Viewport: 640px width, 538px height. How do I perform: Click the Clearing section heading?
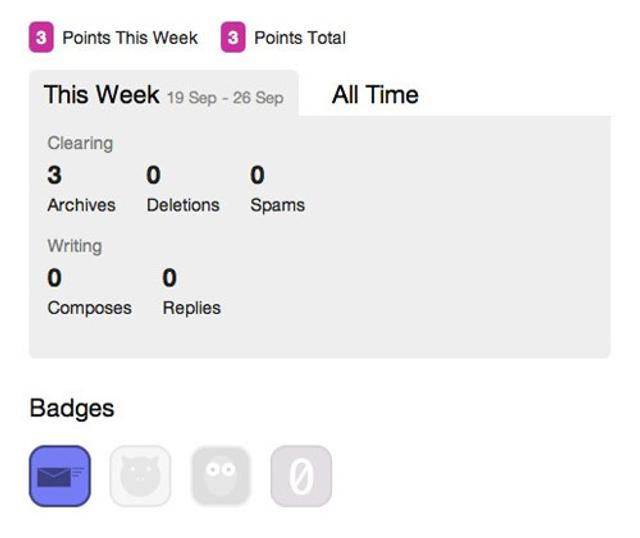(x=80, y=143)
